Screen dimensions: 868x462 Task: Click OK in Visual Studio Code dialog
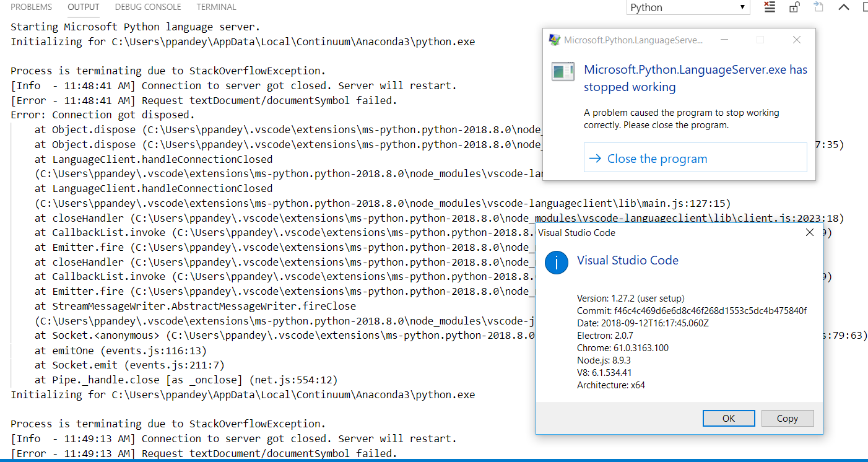pyautogui.click(x=729, y=419)
